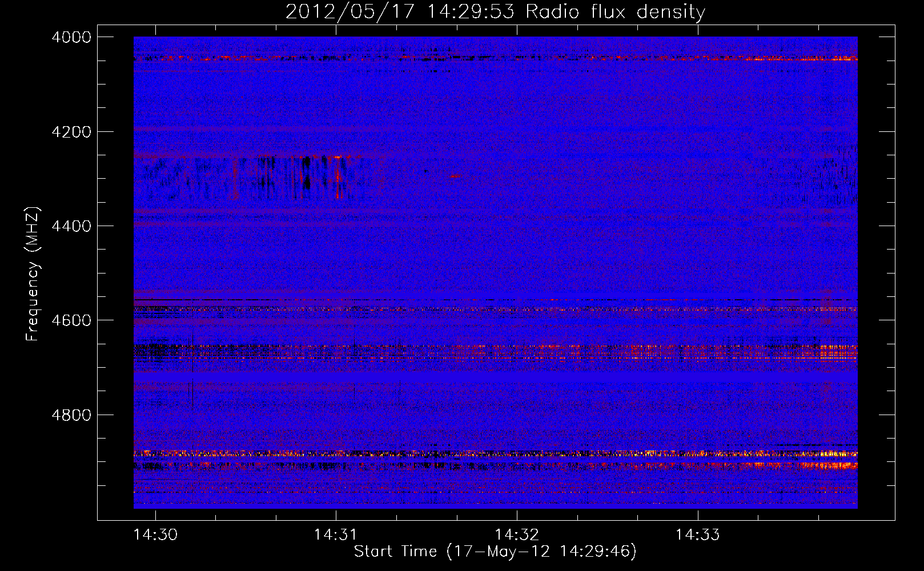This screenshot has width=924, height=571.
Task: Click the 4200 frequency tick label
Action: pyautogui.click(x=71, y=132)
